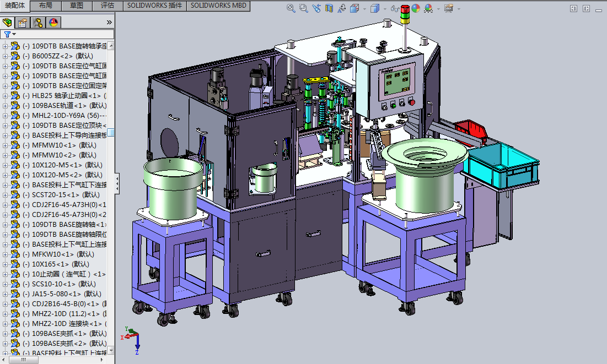Click the component icon beside MFKW10<1>
This screenshot has height=364, width=607.
pos(15,254)
